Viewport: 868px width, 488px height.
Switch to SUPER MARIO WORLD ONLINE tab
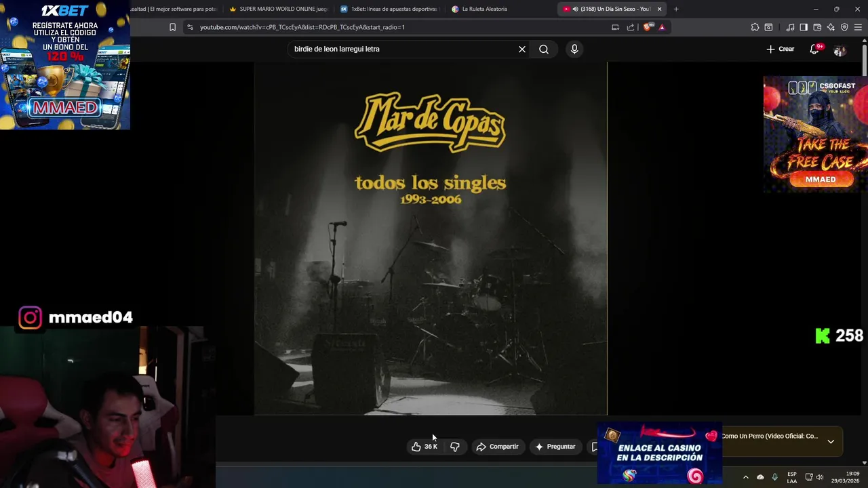click(279, 9)
